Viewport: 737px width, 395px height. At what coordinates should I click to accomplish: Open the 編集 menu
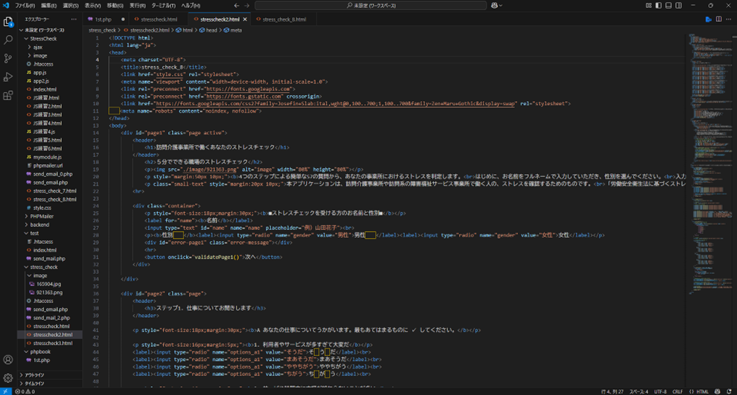[48, 6]
